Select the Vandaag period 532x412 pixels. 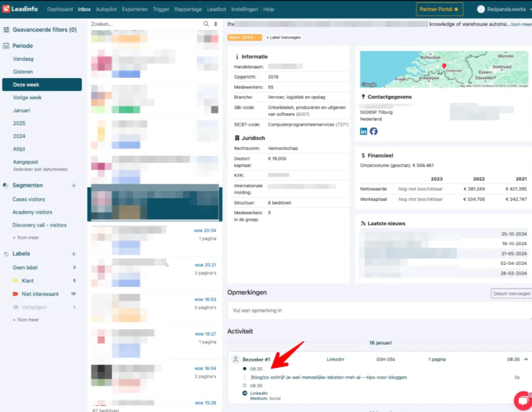(23, 59)
